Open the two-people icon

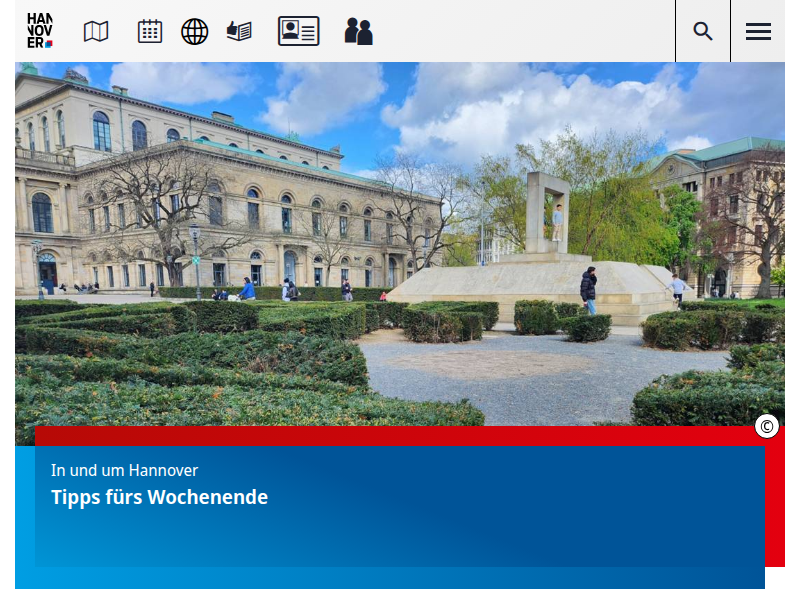(358, 32)
